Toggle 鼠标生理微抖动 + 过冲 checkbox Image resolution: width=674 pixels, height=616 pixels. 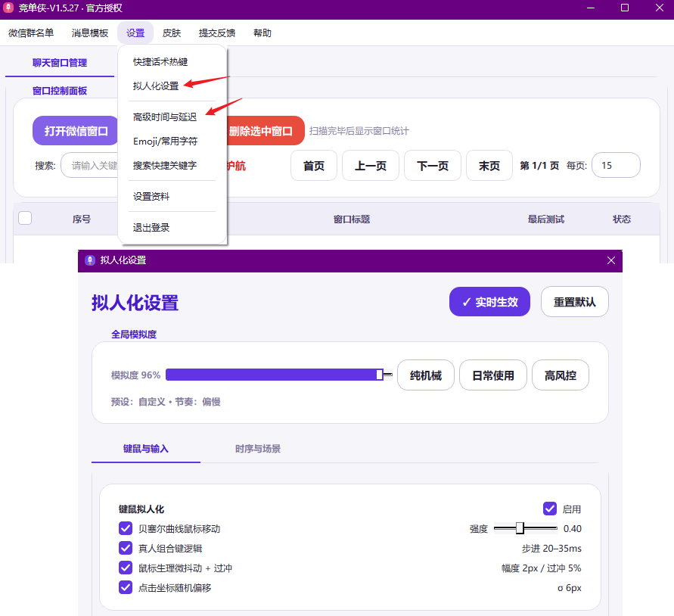[x=126, y=568]
